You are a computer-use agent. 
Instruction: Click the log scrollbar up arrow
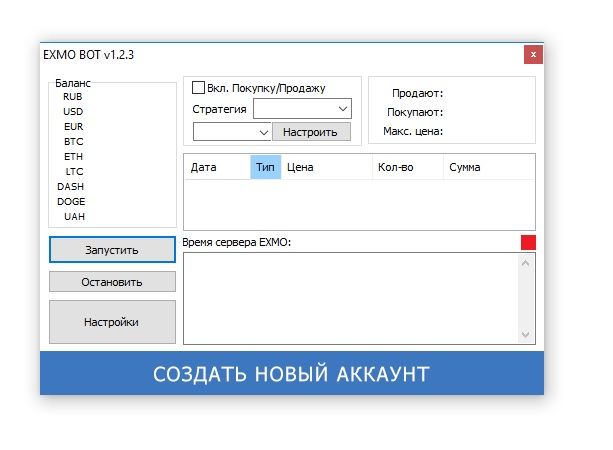pos(526,263)
